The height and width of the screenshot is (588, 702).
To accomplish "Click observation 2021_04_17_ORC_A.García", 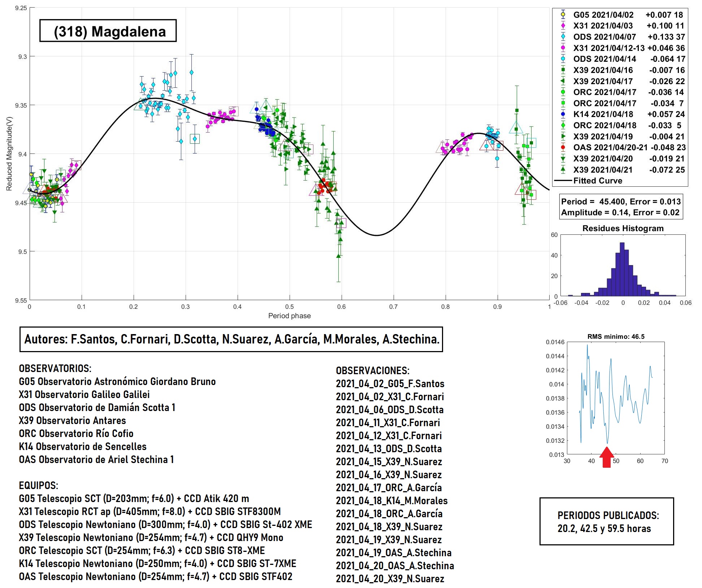I will click(x=389, y=488).
